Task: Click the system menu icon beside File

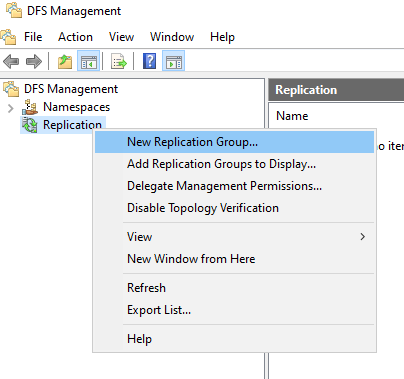Action: click(x=8, y=37)
